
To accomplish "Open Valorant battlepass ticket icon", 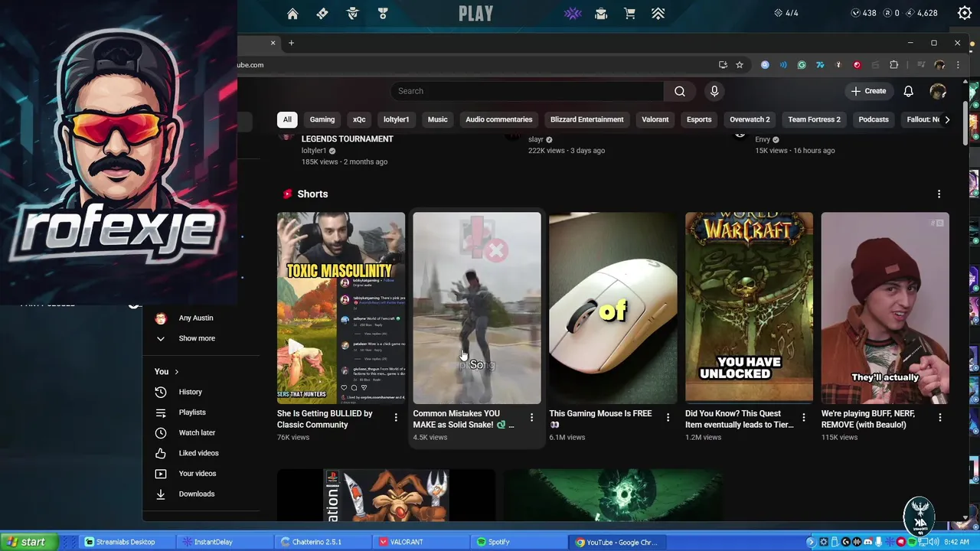I will 322,14.
